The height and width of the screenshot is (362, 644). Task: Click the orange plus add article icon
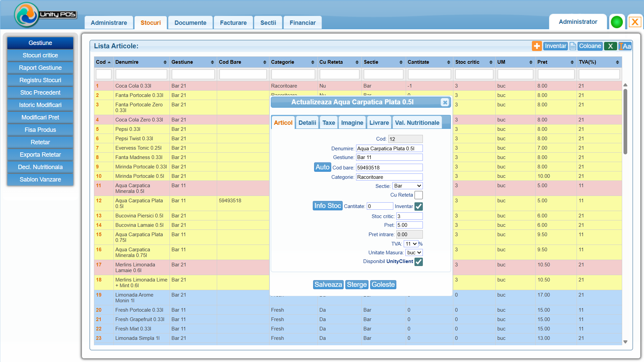coord(537,46)
